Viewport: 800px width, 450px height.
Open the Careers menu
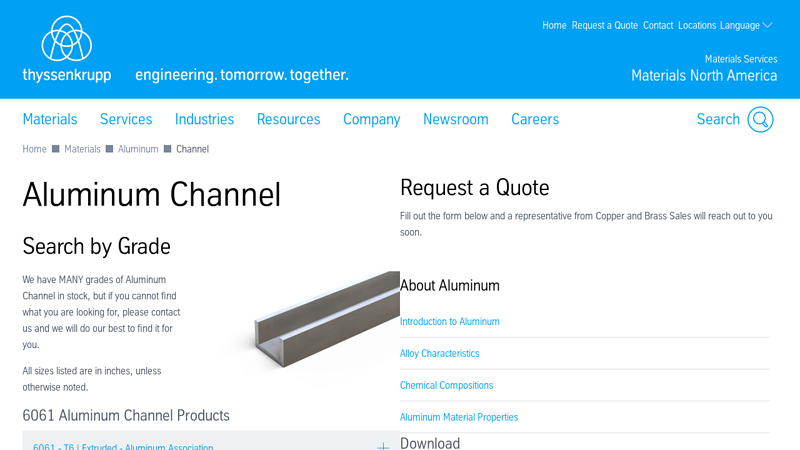click(535, 119)
